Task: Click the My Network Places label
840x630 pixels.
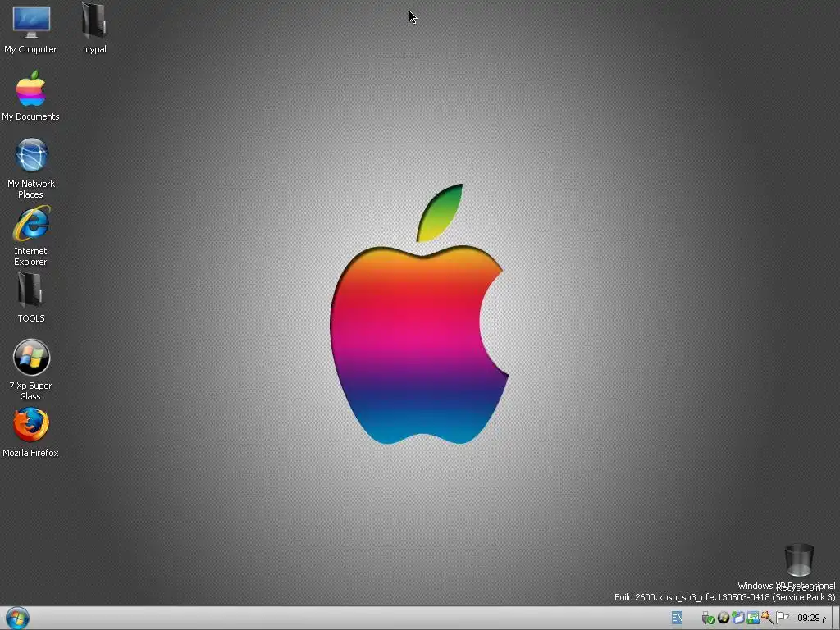Action: [x=31, y=189]
